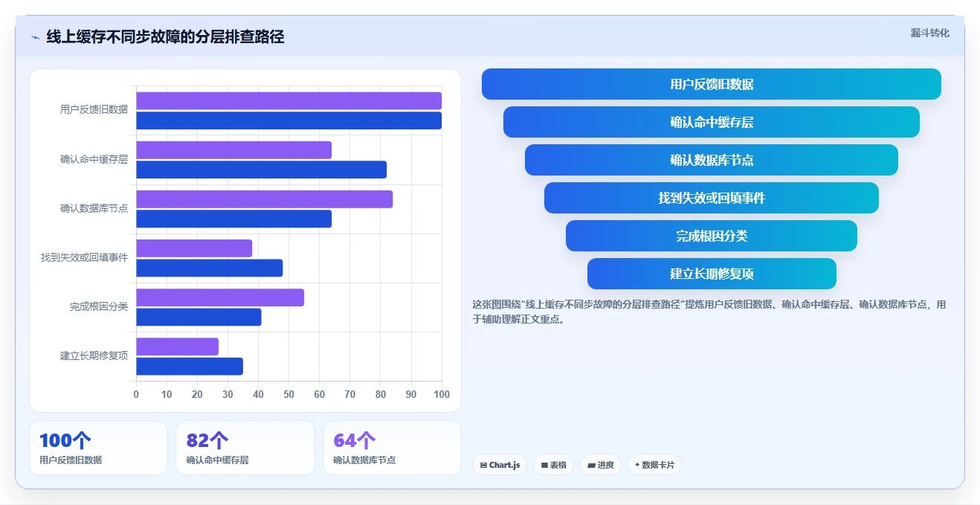
Task: Click the purple bar for 确认命中缓存层
Action: click(x=233, y=150)
